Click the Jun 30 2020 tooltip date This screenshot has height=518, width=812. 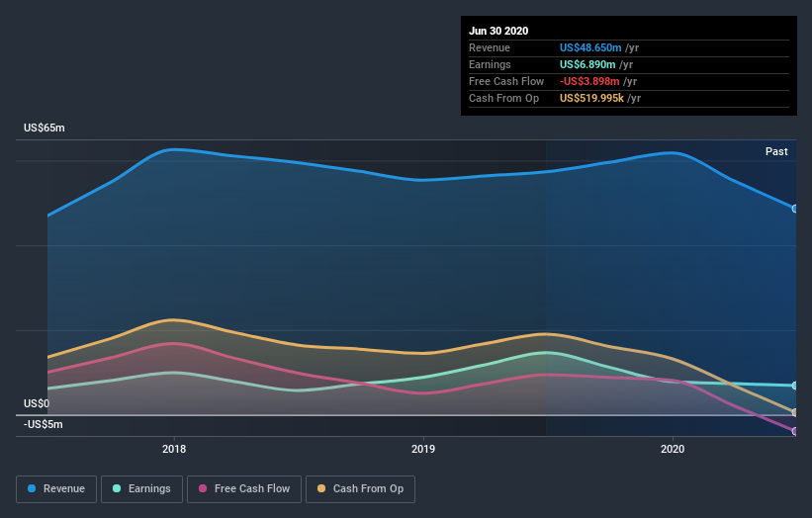(498, 31)
